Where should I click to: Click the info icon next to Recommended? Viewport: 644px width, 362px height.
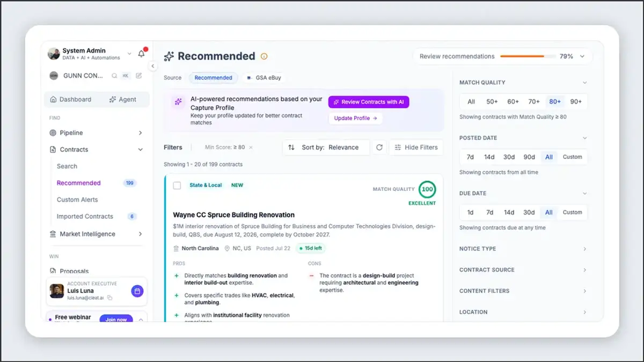pos(264,56)
